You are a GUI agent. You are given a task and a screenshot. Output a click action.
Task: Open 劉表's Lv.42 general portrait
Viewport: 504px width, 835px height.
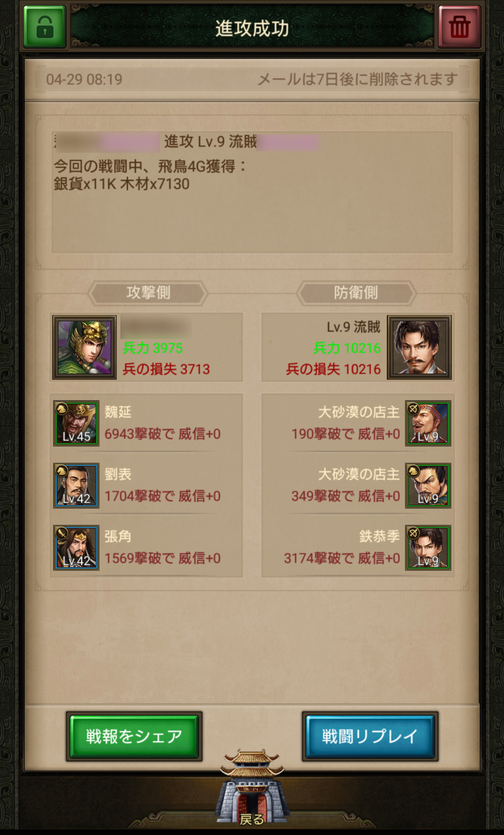[76, 486]
